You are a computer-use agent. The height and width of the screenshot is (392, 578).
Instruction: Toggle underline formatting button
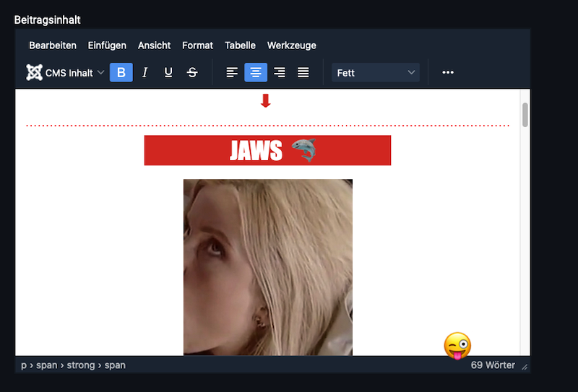(x=168, y=73)
